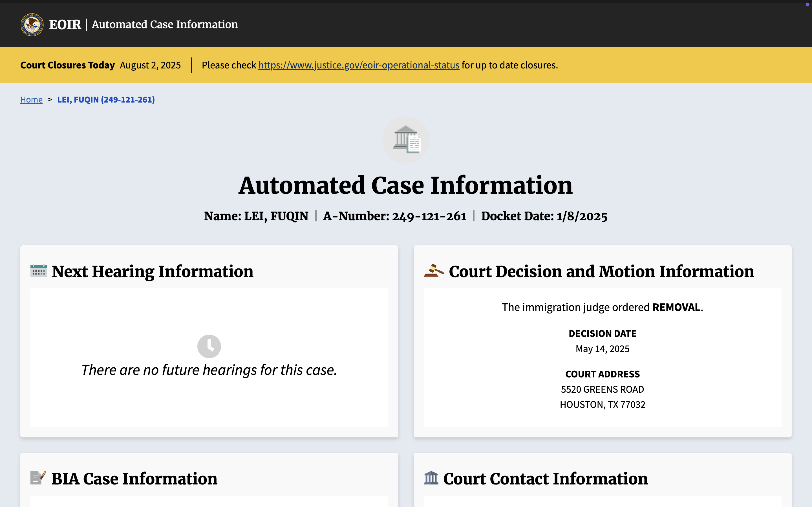Click the Department of Justice seal logo
This screenshot has width=812, height=507.
[32, 25]
